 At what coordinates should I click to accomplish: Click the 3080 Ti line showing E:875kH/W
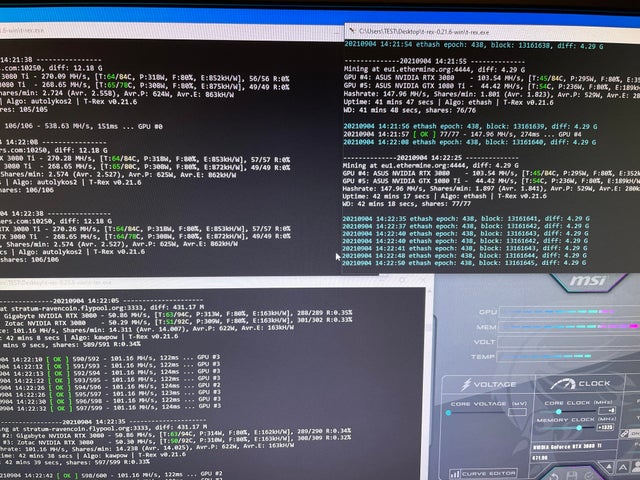145,85
